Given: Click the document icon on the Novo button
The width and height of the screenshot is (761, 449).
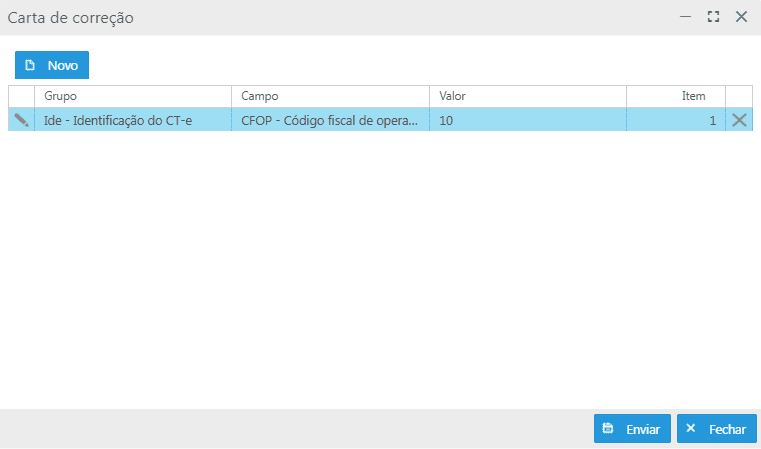Looking at the screenshot, I should point(30,65).
